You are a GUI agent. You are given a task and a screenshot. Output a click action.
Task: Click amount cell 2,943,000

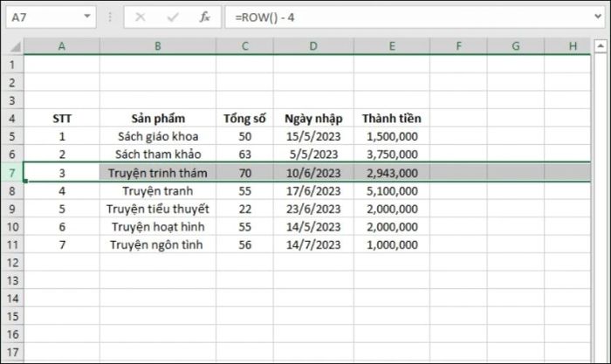coord(392,172)
